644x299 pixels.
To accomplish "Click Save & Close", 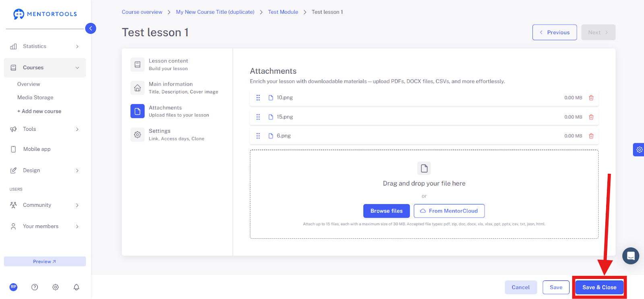I will point(599,287).
